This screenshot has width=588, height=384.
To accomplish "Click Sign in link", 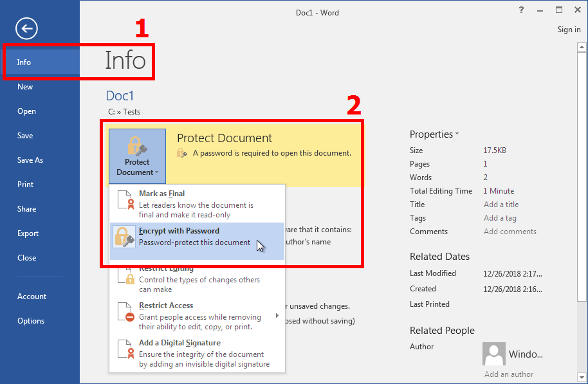I will (569, 30).
